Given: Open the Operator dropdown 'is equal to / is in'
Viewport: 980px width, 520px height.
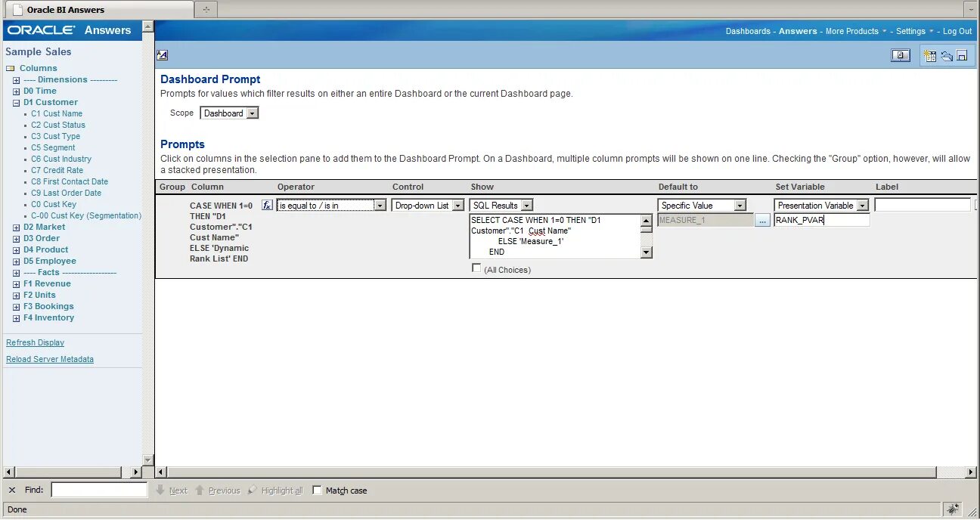Looking at the screenshot, I should click(x=331, y=205).
